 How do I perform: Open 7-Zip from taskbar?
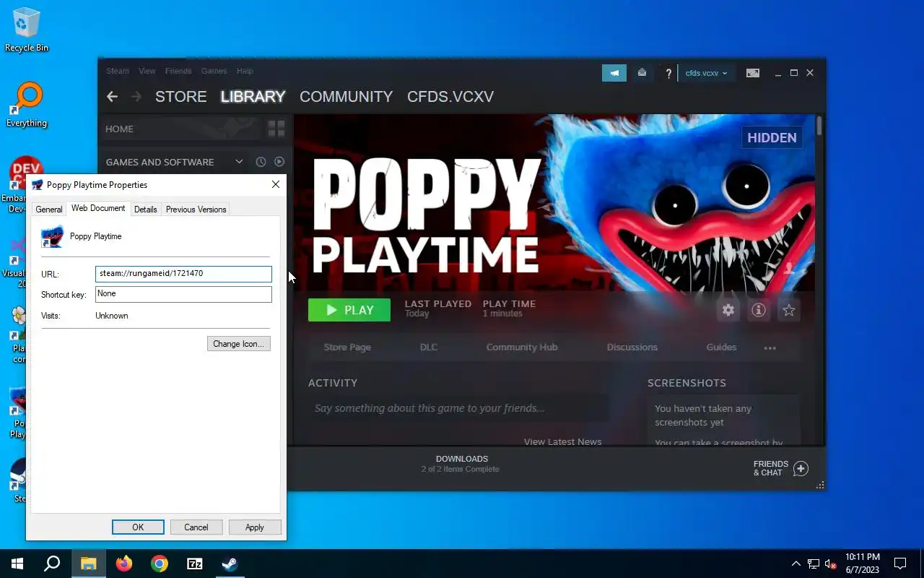195,564
